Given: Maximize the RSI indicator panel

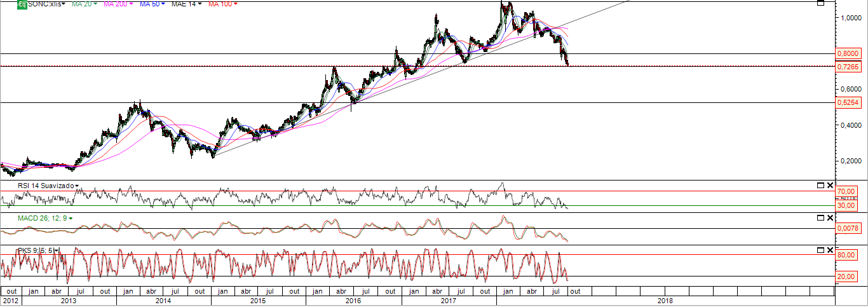Looking at the screenshot, I should click(820, 185).
